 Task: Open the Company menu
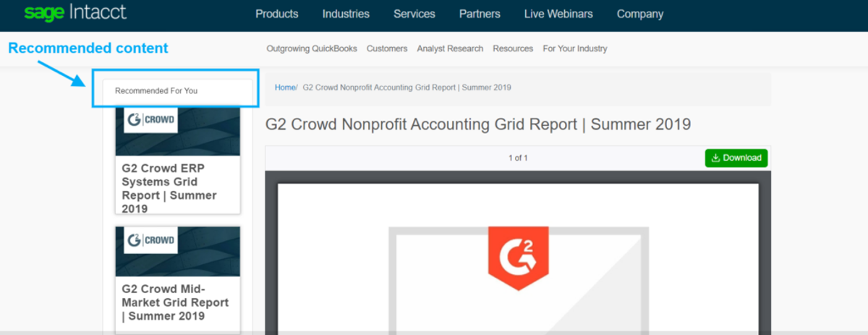[x=640, y=14]
